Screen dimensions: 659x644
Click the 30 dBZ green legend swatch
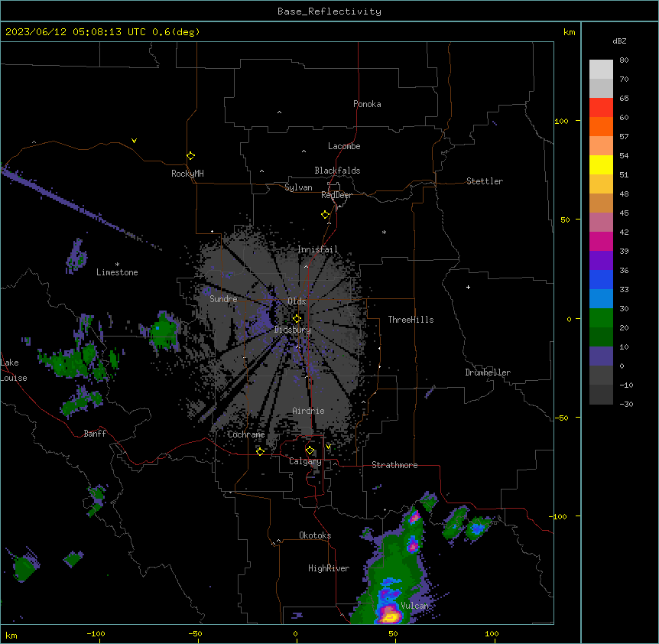pyautogui.click(x=601, y=318)
